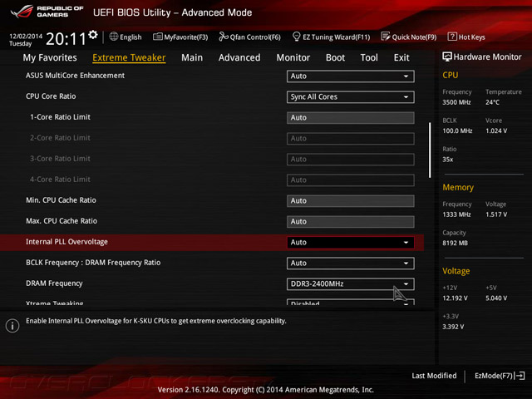Click the clock showing 20:11

(x=66, y=39)
